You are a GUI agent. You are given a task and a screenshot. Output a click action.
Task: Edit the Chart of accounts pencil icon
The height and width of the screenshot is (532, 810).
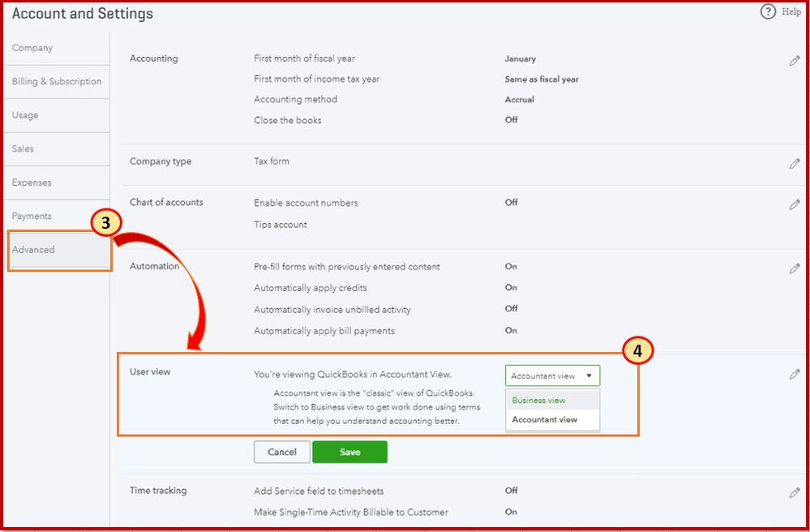[795, 204]
